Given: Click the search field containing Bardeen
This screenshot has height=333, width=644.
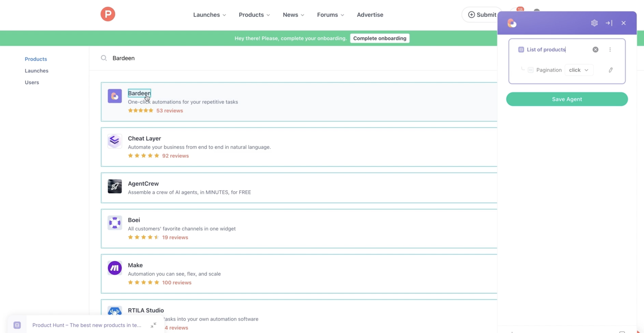Looking at the screenshot, I should tap(293, 58).
